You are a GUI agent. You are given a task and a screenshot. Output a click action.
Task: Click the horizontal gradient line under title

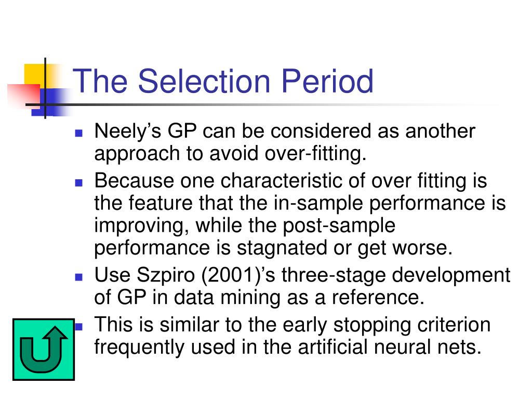[x=264, y=104]
